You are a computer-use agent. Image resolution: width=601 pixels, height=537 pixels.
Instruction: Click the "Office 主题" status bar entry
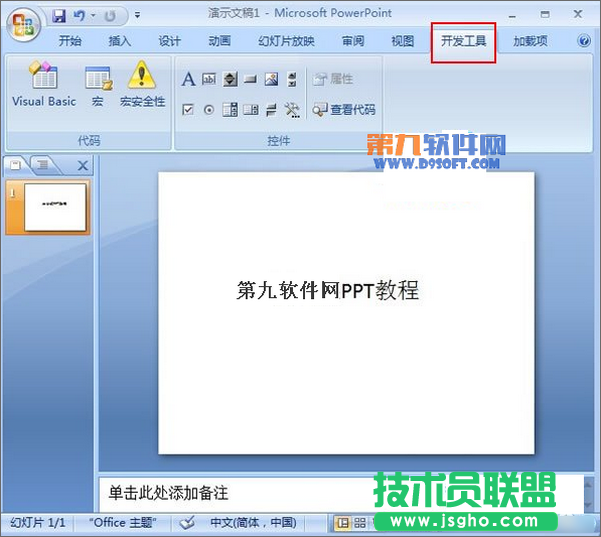pos(123,522)
